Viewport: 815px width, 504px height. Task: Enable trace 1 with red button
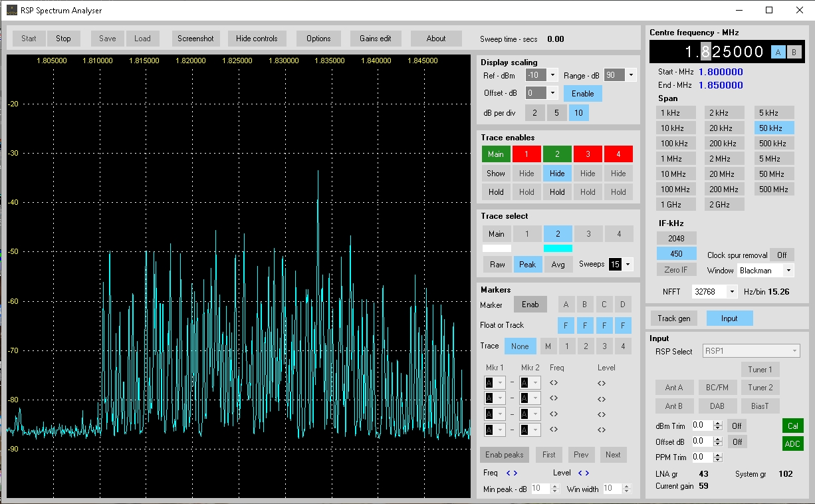[x=526, y=154]
